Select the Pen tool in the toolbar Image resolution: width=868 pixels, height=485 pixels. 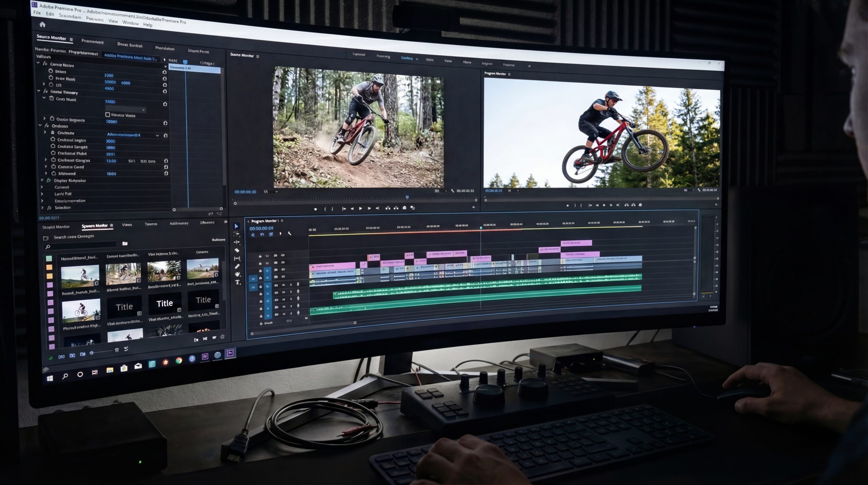(237, 266)
